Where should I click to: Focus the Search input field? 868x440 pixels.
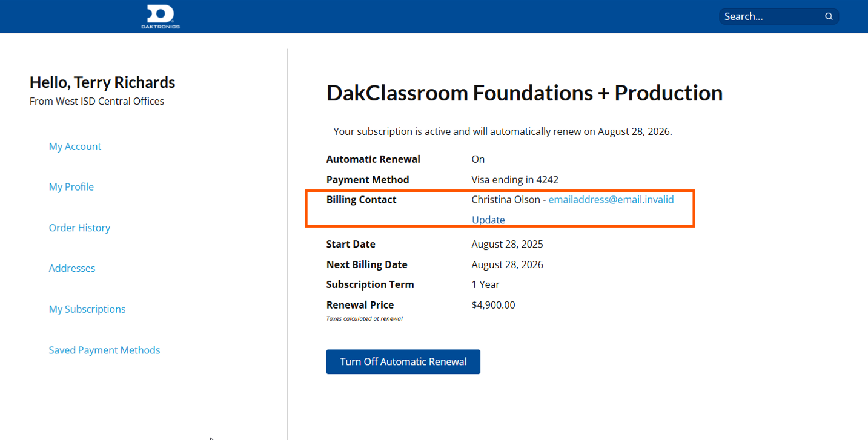(x=769, y=16)
